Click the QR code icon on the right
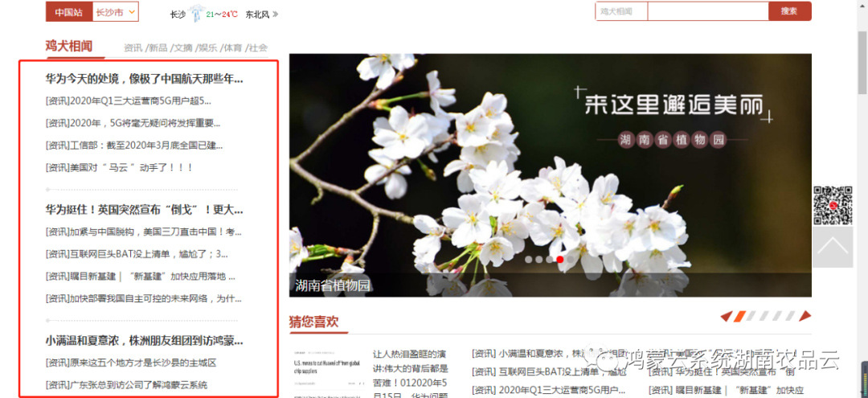This screenshot has width=868, height=398. coord(832,205)
